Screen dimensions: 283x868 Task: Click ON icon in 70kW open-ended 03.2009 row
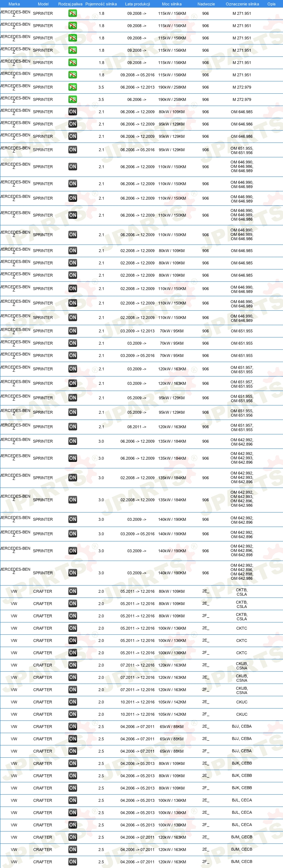(72, 343)
